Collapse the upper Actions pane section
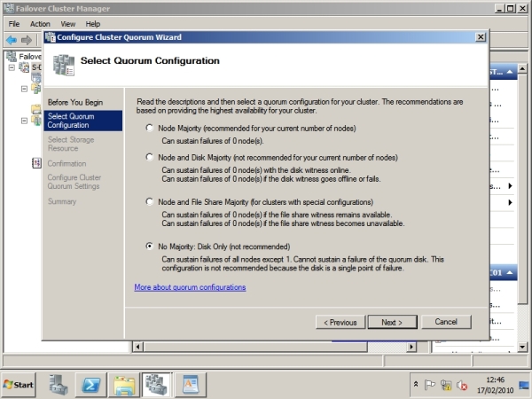The height and width of the screenshot is (399, 532). pos(510,72)
